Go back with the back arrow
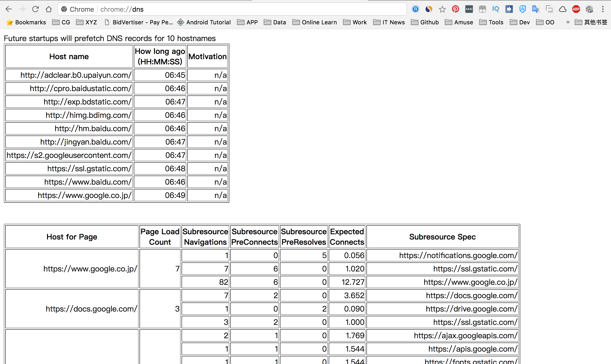The image size is (611, 364). (x=9, y=9)
